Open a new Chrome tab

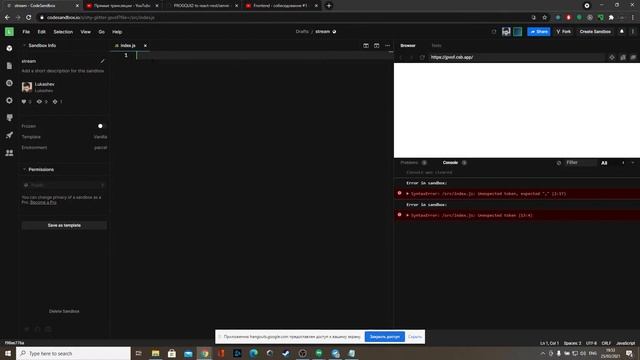coord(329,6)
